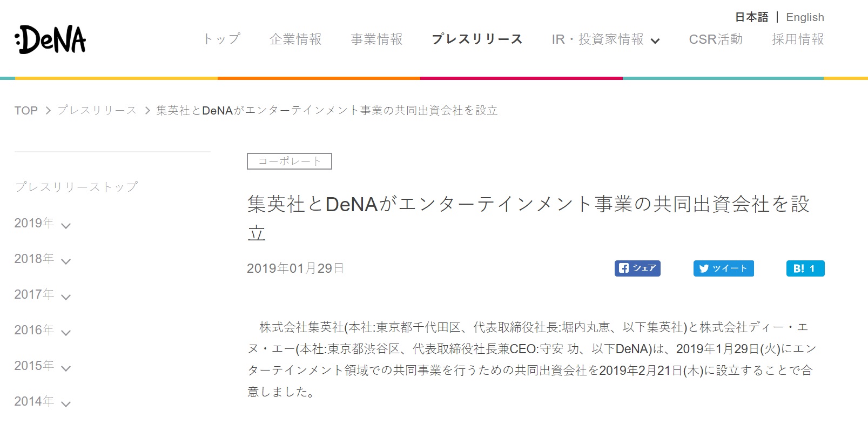868x424 pixels.
Task: Open the トップ navigation item
Action: [221, 39]
